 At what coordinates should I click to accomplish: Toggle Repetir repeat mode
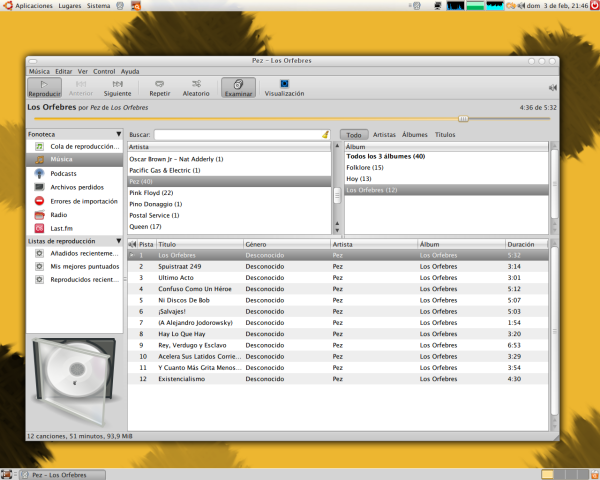[x=159, y=87]
